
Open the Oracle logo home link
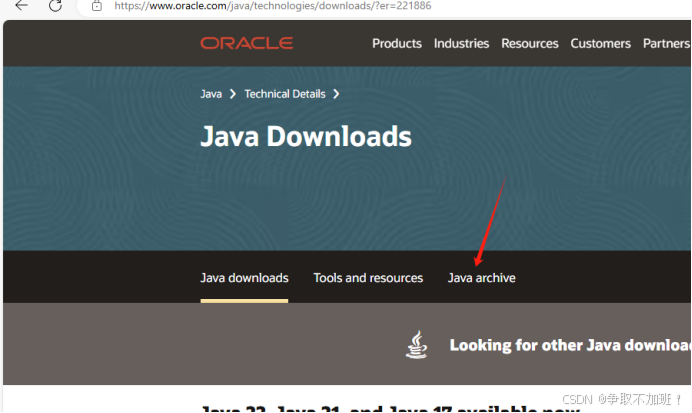pos(247,43)
